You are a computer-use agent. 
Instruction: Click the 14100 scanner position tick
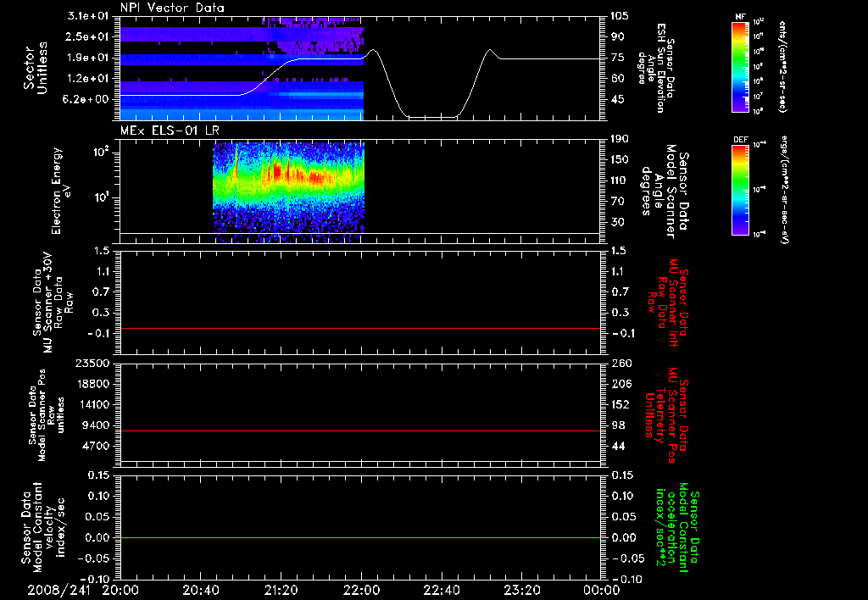[x=93, y=404]
